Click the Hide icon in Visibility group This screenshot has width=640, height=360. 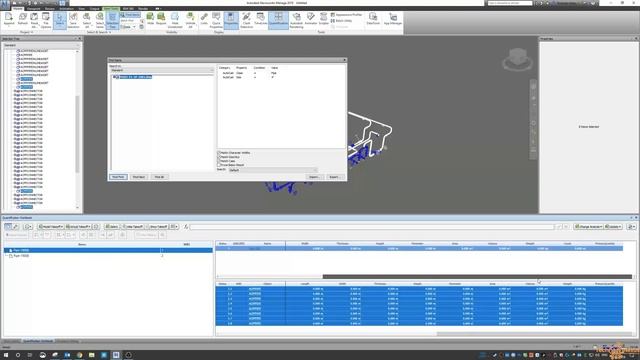click(150, 19)
